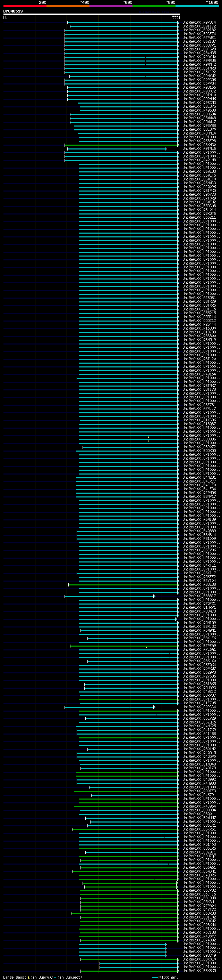Open hit UniRef100_A9RHM6
Screen dimensions: 222x980
click(x=199, y=99)
